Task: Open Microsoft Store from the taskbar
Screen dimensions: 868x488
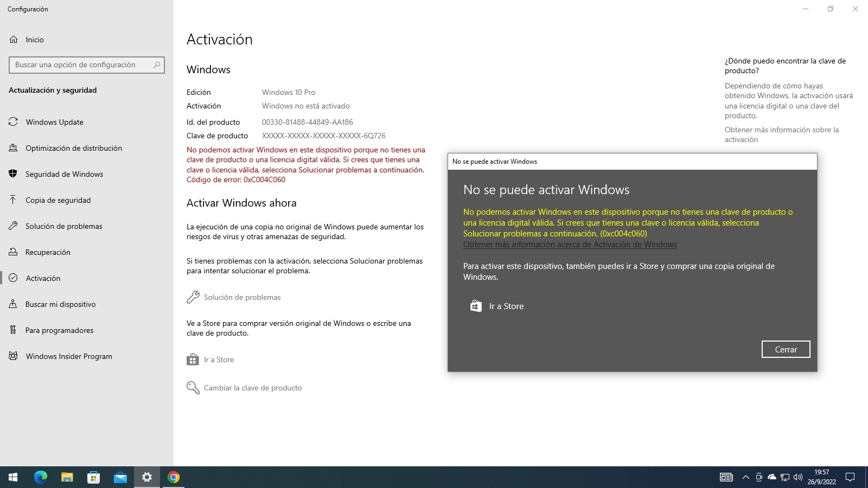Action: [93, 477]
